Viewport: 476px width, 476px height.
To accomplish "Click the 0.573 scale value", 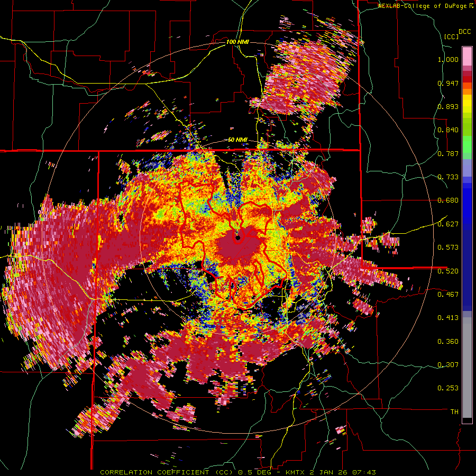I will tap(448, 248).
